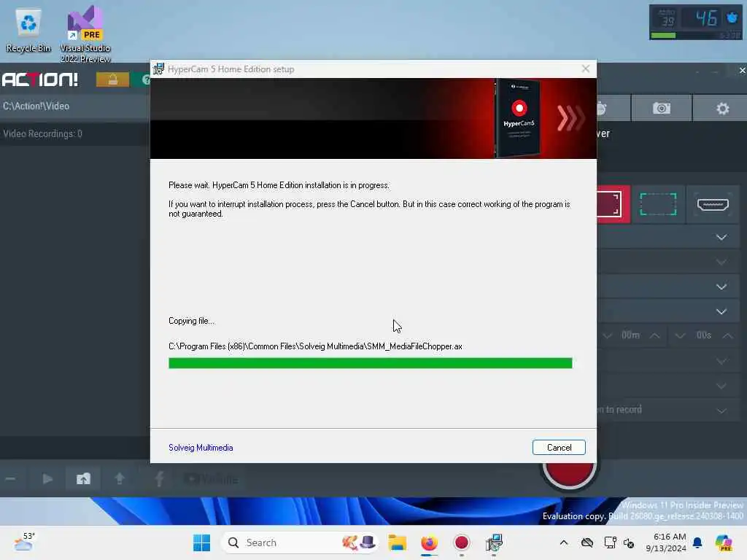Close the Action! window
This screenshot has height=560, width=747.
point(742,71)
